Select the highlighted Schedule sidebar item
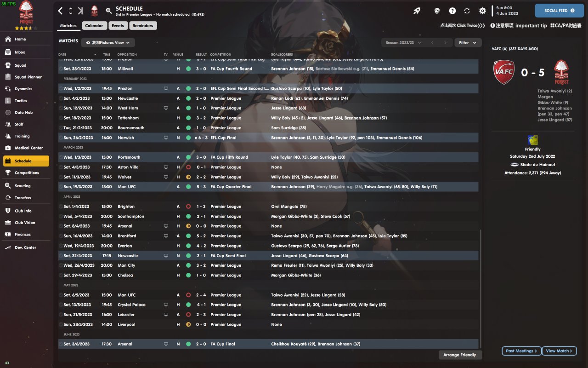Image resolution: width=588 pixels, height=368 pixels. coord(26,161)
